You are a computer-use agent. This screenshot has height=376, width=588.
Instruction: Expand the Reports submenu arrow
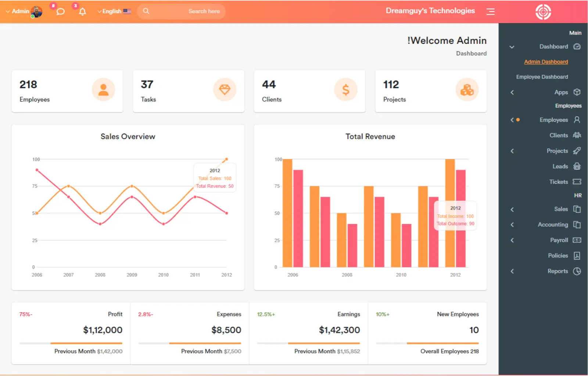pyautogui.click(x=512, y=271)
